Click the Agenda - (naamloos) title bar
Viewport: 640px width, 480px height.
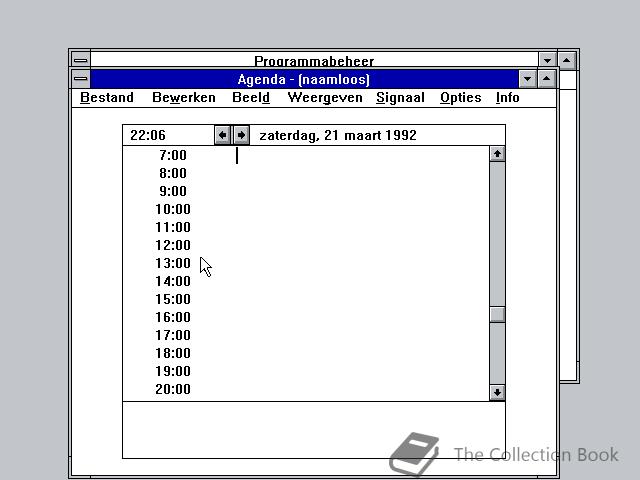tap(304, 79)
